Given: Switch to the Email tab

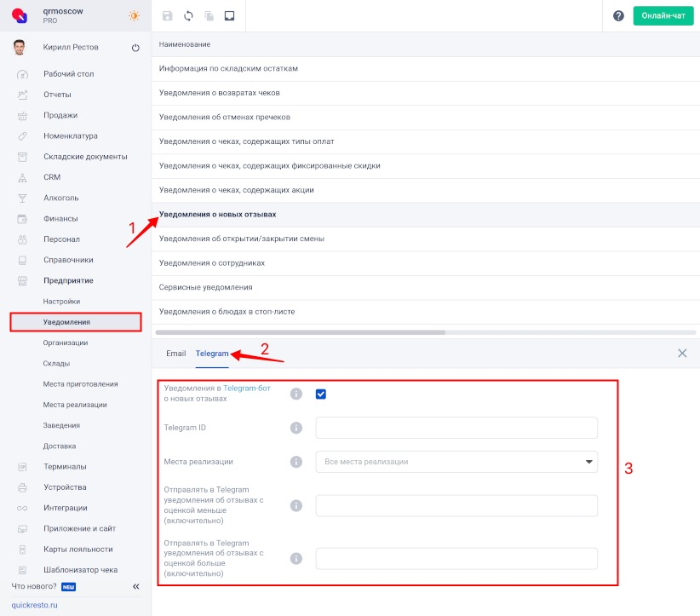Looking at the screenshot, I should click(x=176, y=354).
